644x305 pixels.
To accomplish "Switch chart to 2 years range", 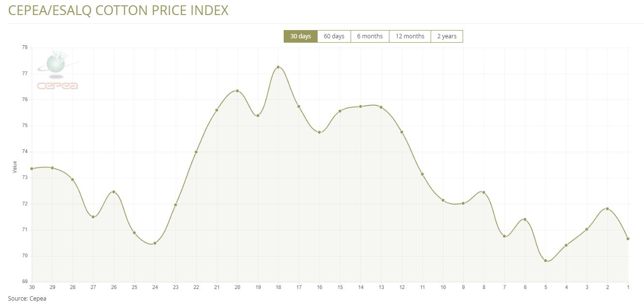I will [447, 36].
